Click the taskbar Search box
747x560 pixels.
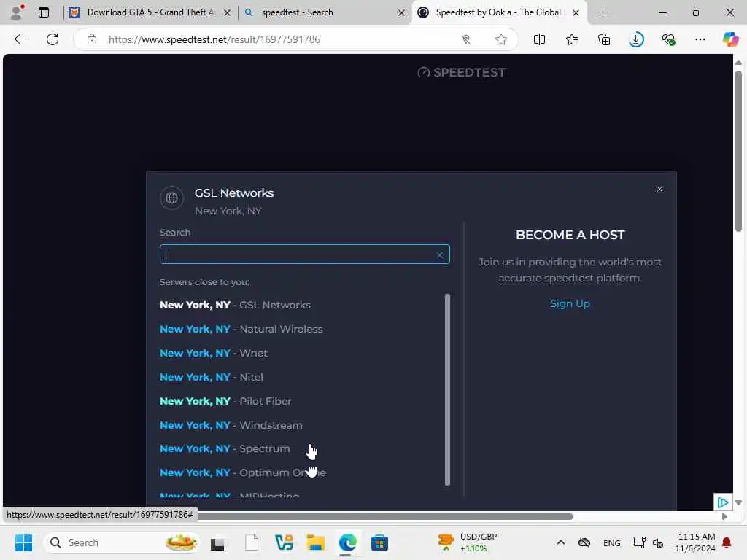click(x=121, y=542)
